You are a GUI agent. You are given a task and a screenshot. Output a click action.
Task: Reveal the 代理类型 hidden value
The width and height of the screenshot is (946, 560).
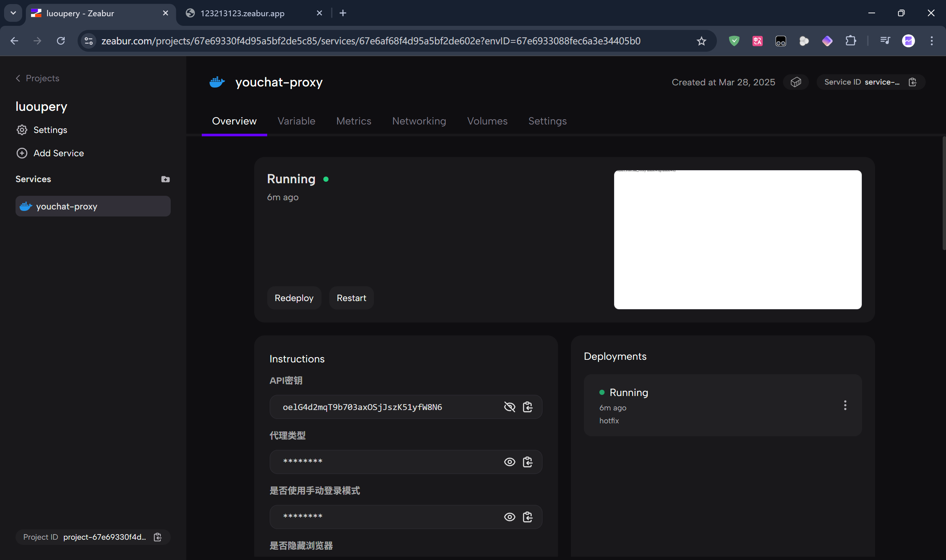(509, 462)
